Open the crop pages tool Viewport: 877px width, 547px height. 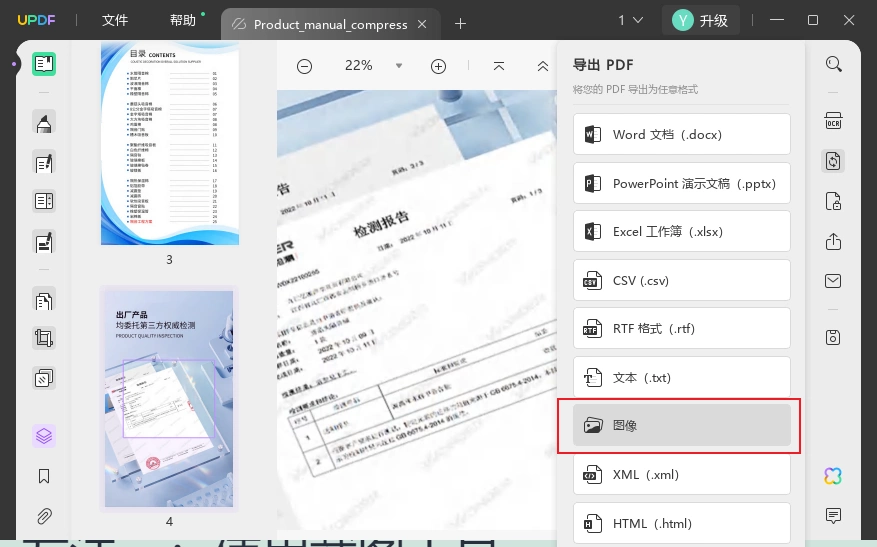tap(44, 338)
